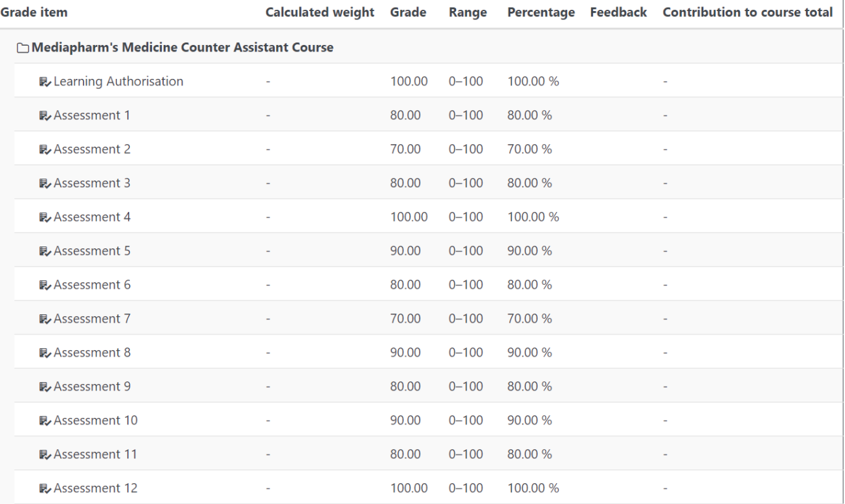845x504 pixels.
Task: Open the Assessment 11 link
Action: (x=95, y=454)
